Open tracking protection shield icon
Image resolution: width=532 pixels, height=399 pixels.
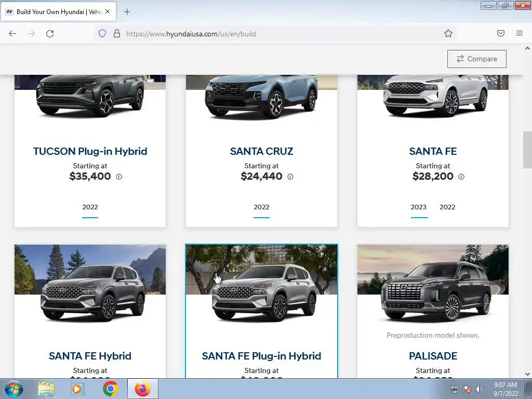102,33
